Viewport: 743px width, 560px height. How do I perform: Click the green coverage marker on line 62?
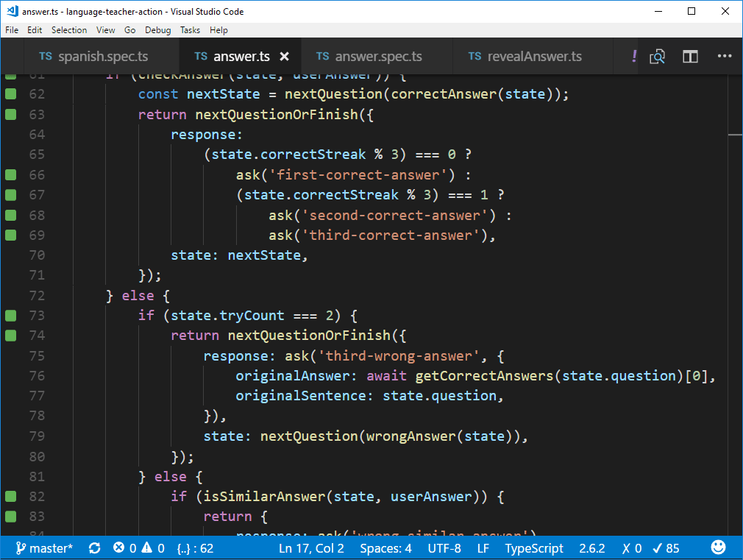(x=10, y=94)
